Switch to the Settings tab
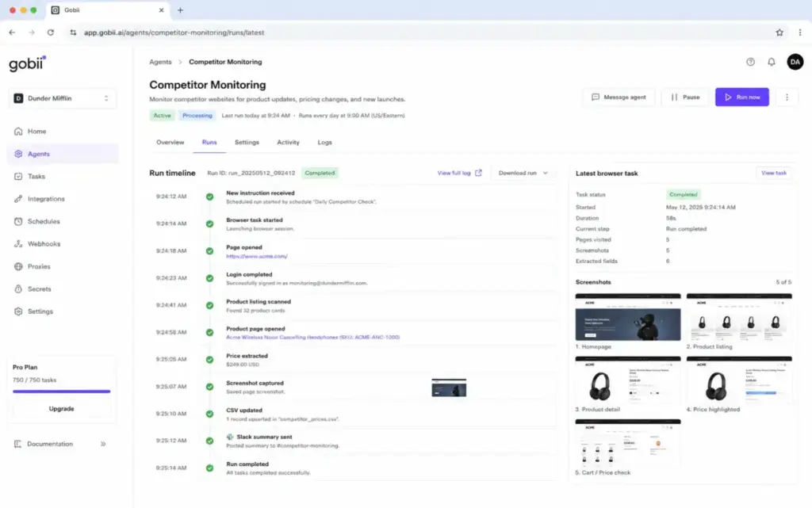The image size is (812, 508). pos(247,143)
